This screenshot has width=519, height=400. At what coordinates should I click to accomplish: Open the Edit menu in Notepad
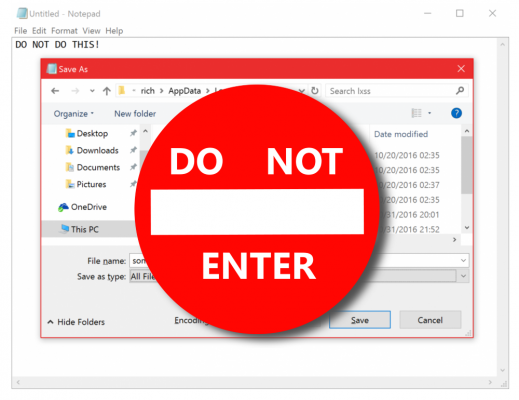point(39,31)
